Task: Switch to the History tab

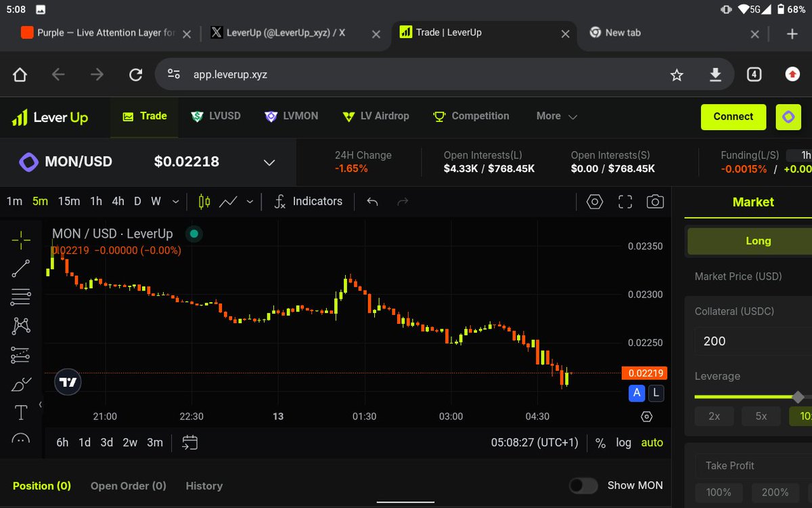Action: (204, 486)
